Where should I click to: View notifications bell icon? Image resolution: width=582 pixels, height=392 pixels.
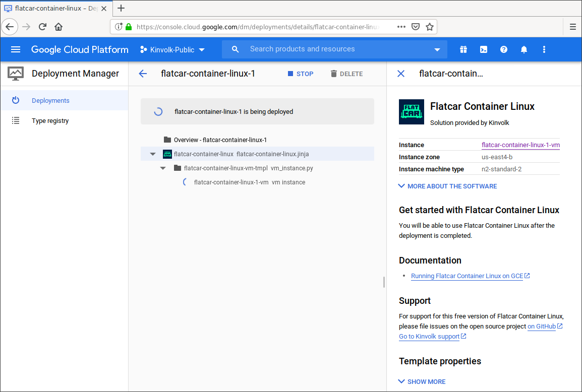click(x=524, y=49)
